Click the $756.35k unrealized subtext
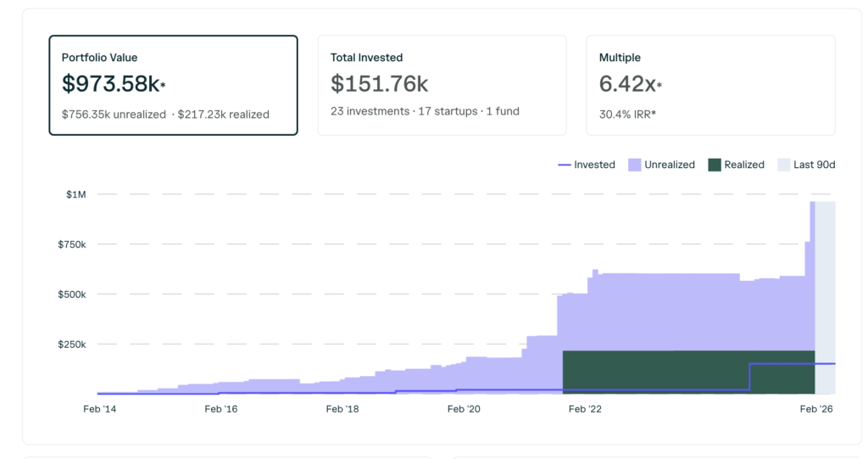The width and height of the screenshot is (868, 459). [114, 114]
